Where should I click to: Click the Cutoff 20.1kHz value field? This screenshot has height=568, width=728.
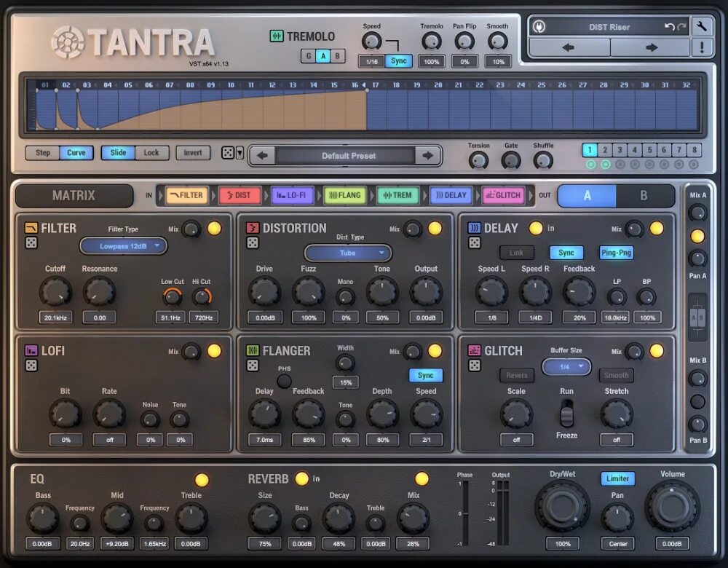[55, 317]
